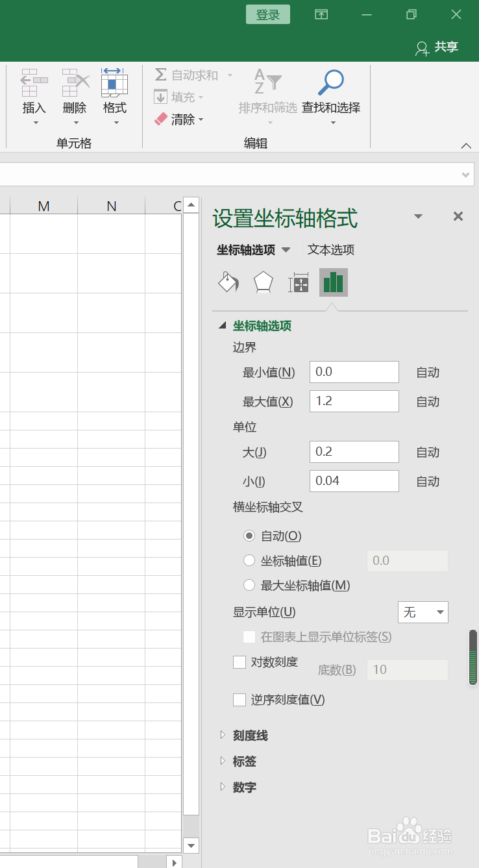Screen dimensions: 479x868
Task: Select the Fill & Line paint bucket icon
Action: [228, 282]
